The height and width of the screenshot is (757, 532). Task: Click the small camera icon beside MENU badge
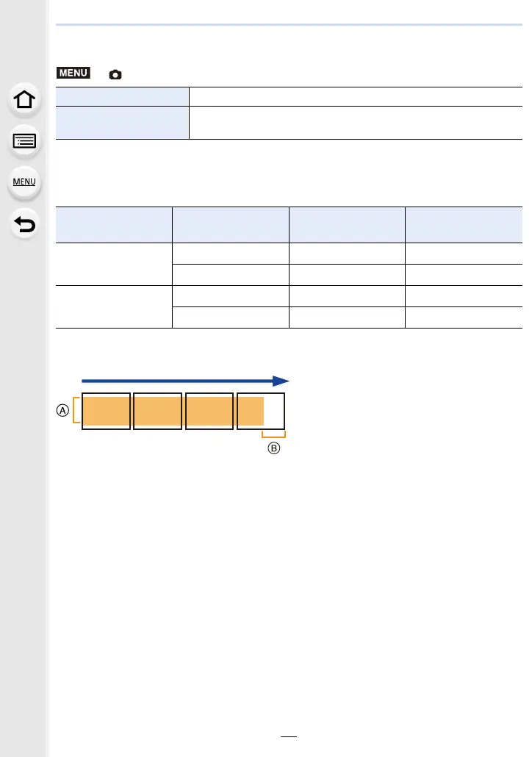[115, 74]
